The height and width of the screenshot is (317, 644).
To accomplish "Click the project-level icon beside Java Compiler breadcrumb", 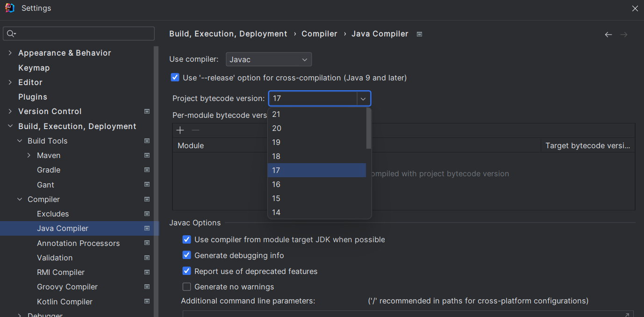I will point(419,34).
